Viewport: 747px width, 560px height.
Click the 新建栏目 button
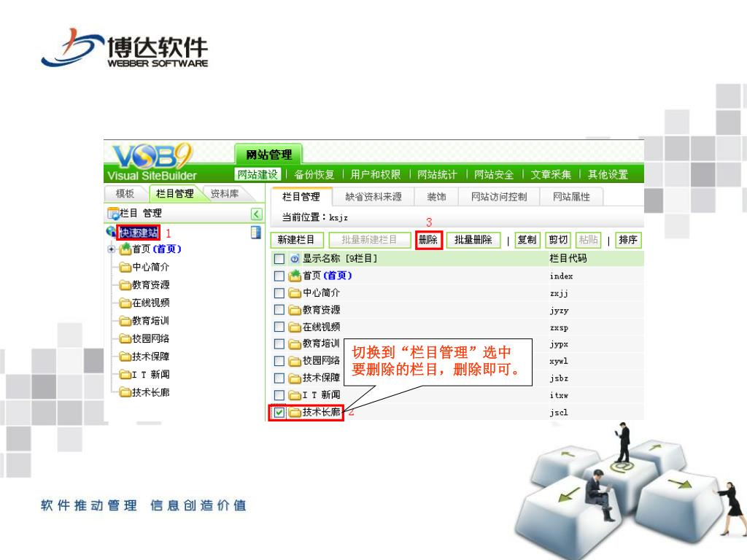coord(297,239)
